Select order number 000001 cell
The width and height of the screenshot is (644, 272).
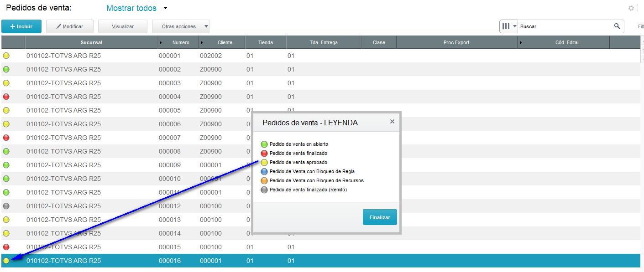(170, 56)
